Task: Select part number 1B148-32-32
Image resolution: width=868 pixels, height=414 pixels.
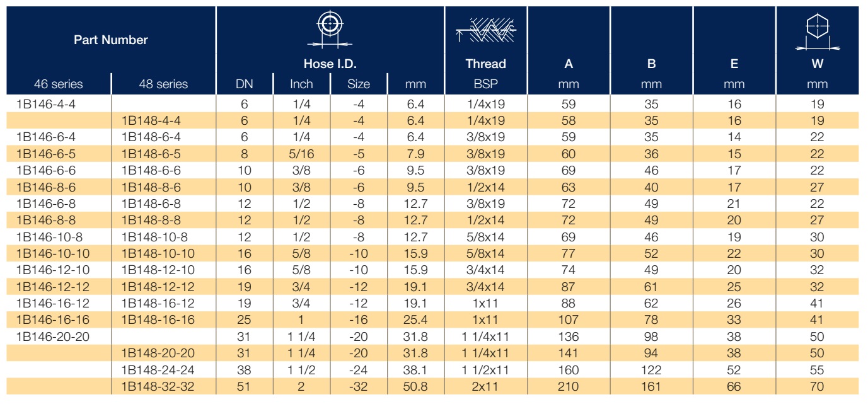Action: (x=158, y=386)
